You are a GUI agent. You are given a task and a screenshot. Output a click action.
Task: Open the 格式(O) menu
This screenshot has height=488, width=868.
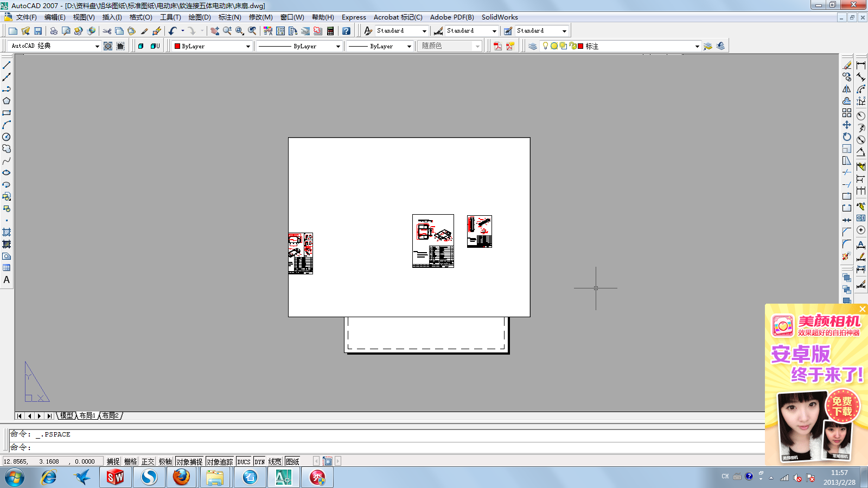(x=141, y=17)
